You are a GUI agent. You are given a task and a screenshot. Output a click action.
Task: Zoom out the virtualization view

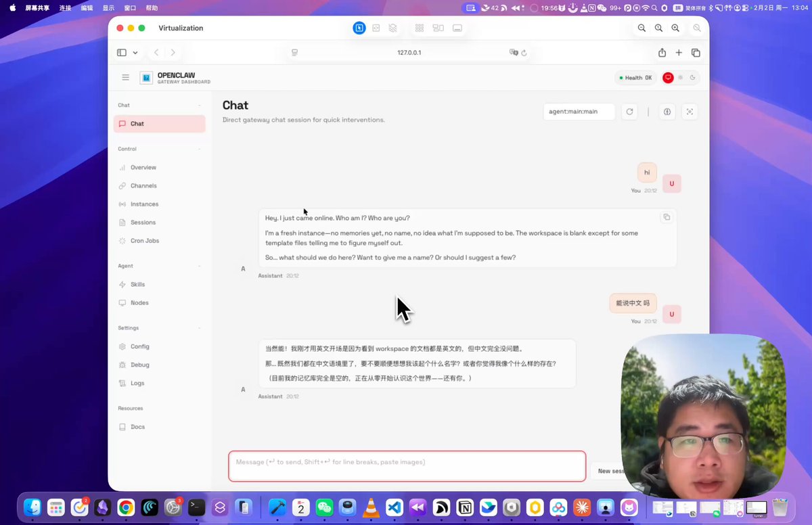point(641,28)
